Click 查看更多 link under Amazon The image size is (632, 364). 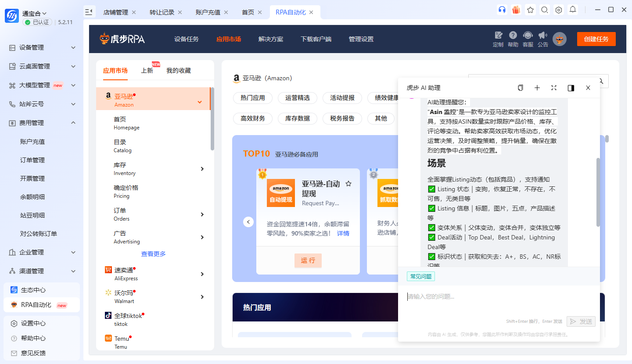[x=153, y=254]
